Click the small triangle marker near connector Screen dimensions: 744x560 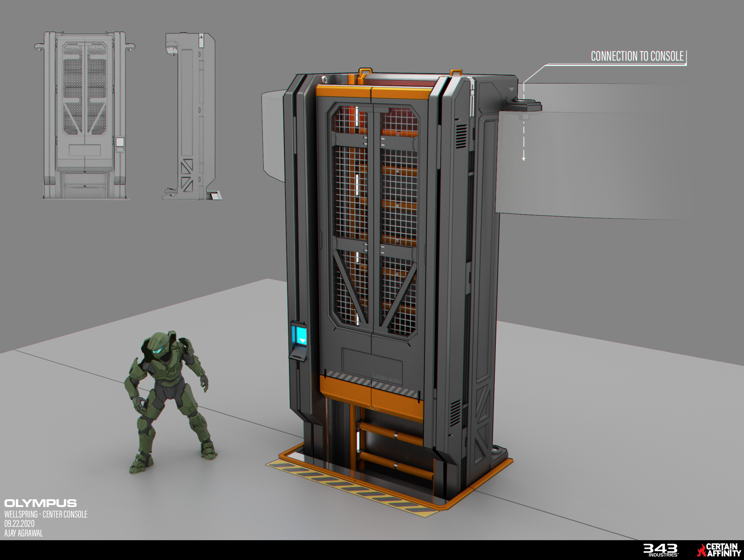[x=511, y=90]
